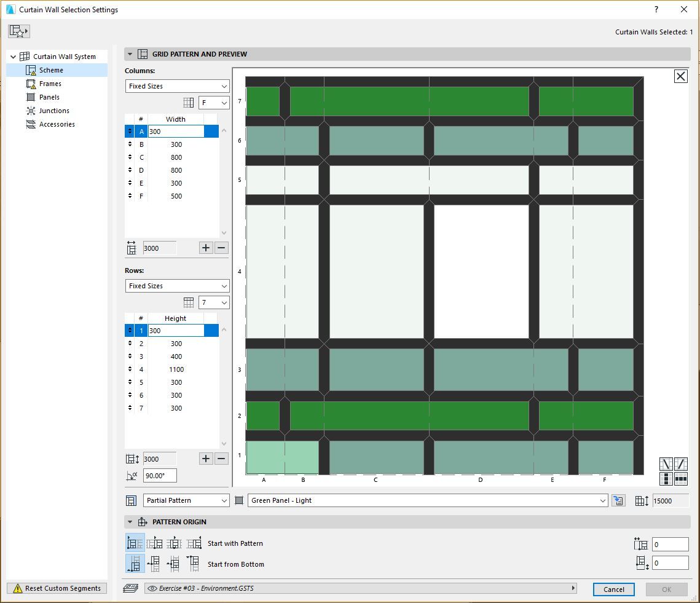The height and width of the screenshot is (603, 700).
Task: Collapse the GRID PATTERN AND PREVIEW section
Action: tap(130, 53)
